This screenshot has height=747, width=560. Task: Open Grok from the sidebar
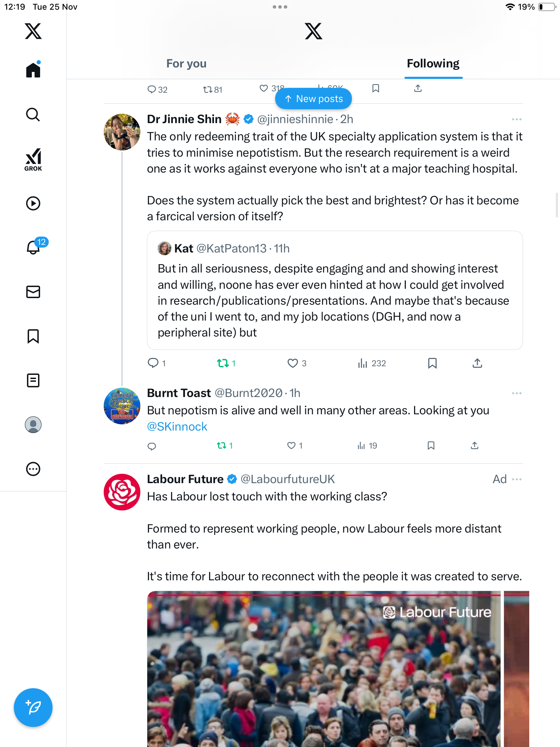(33, 159)
